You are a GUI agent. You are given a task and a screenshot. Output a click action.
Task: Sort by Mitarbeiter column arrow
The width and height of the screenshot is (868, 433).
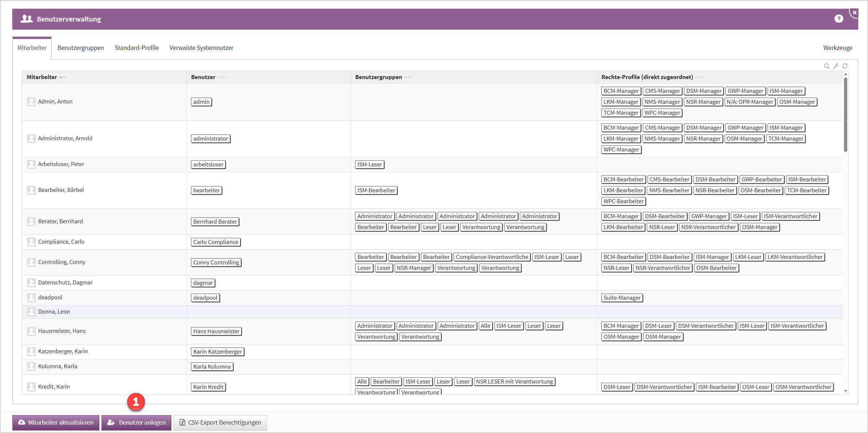pos(62,77)
